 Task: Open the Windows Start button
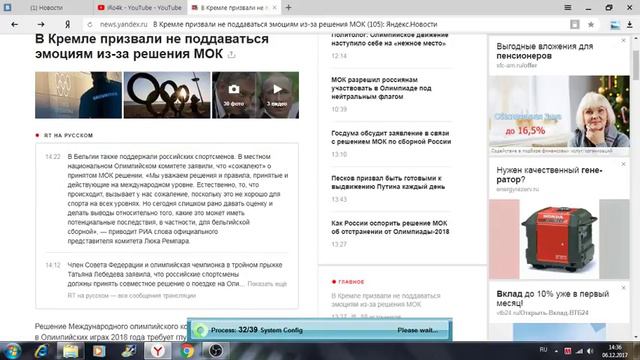click(12, 351)
